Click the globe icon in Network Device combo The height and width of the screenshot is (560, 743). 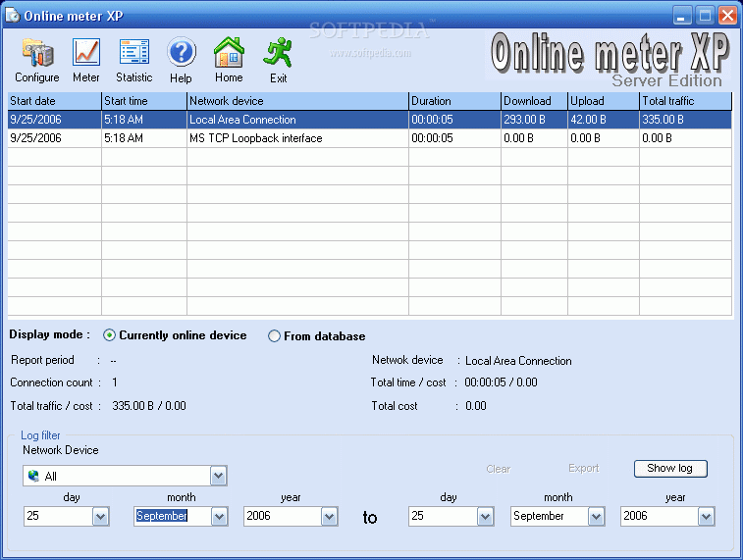pyautogui.click(x=33, y=476)
